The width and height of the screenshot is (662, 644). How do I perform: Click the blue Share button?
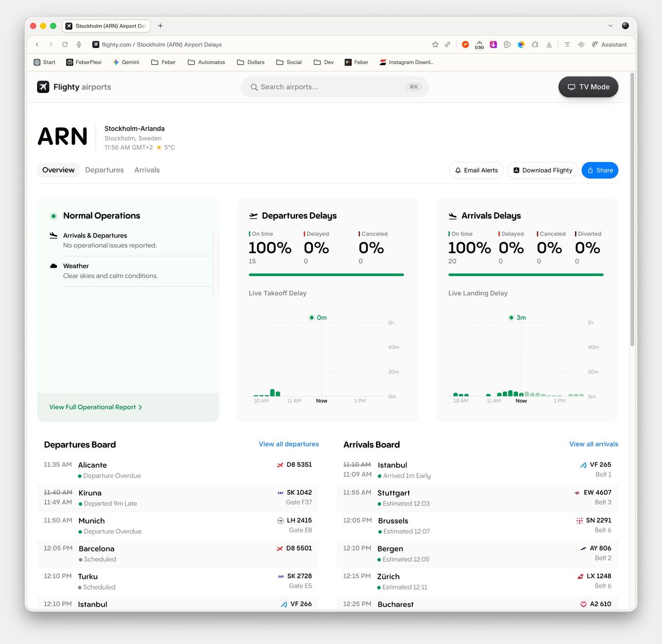click(599, 170)
